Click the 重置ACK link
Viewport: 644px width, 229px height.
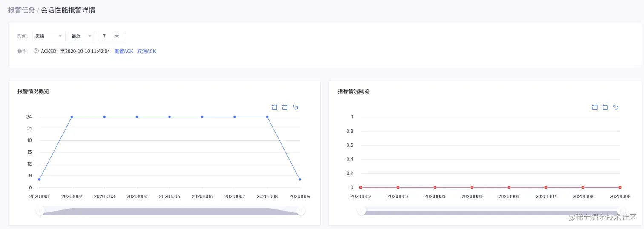[x=124, y=51]
